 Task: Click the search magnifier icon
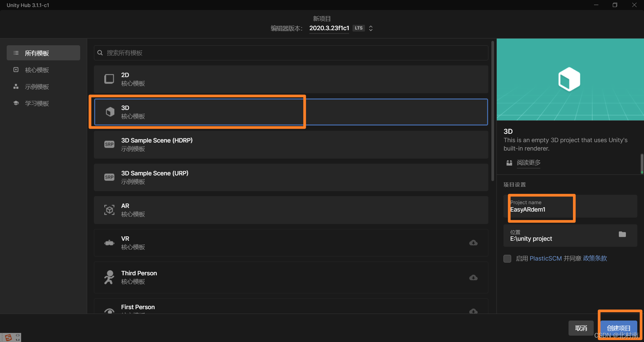(x=100, y=53)
